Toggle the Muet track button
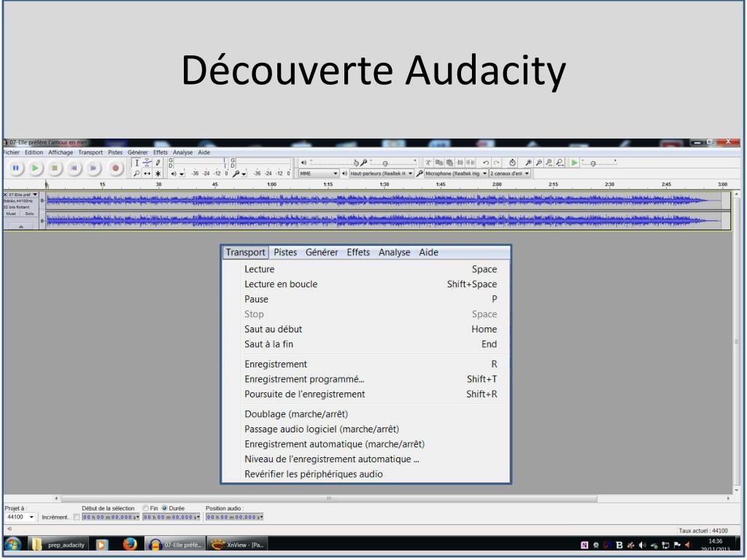747x560 pixels. pyautogui.click(x=11, y=214)
